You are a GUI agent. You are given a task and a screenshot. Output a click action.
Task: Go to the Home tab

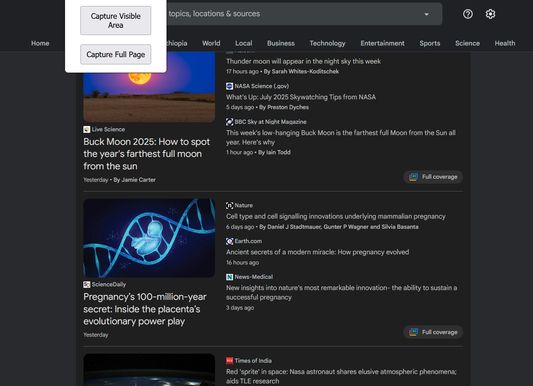click(40, 43)
